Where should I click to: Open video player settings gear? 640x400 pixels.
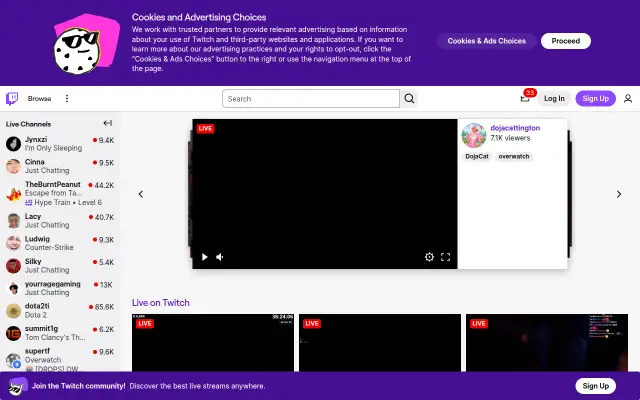pyautogui.click(x=429, y=257)
